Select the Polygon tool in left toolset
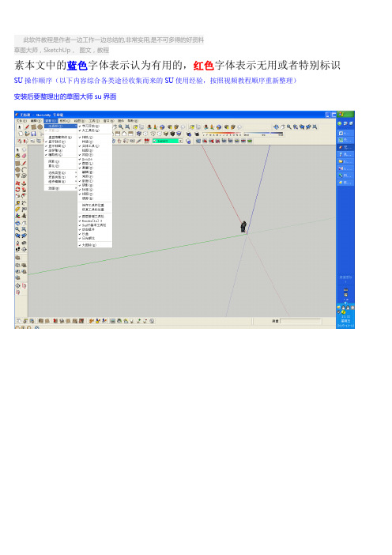This screenshot has height=555, width=392. pos(17,176)
